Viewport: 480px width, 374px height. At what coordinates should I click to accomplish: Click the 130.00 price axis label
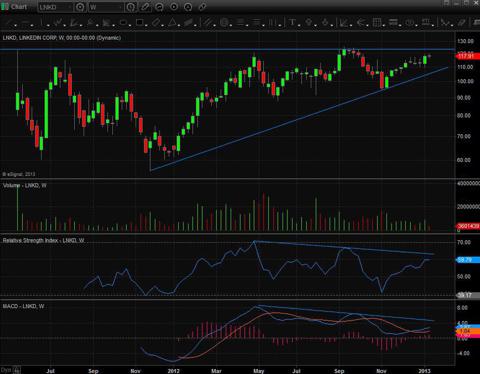coord(465,41)
